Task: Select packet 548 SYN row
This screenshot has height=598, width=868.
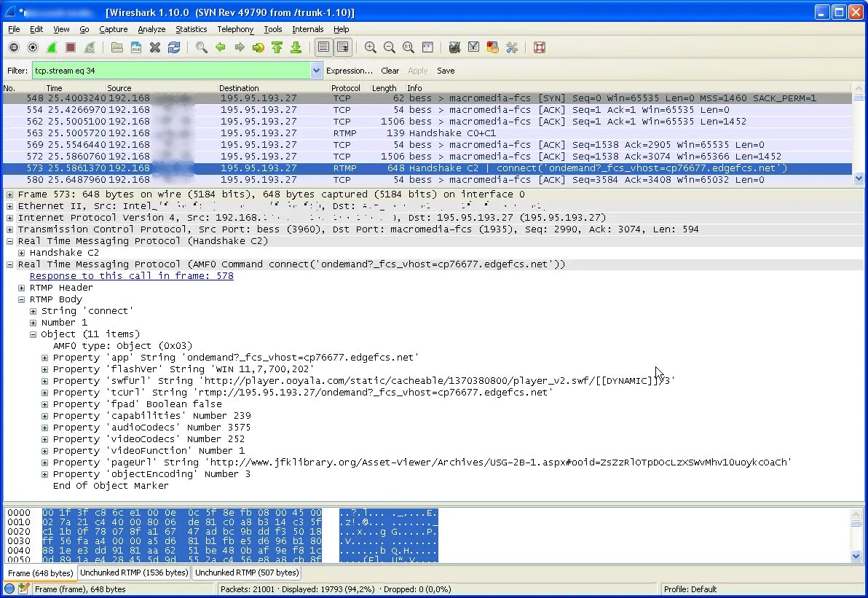Action: click(x=427, y=98)
